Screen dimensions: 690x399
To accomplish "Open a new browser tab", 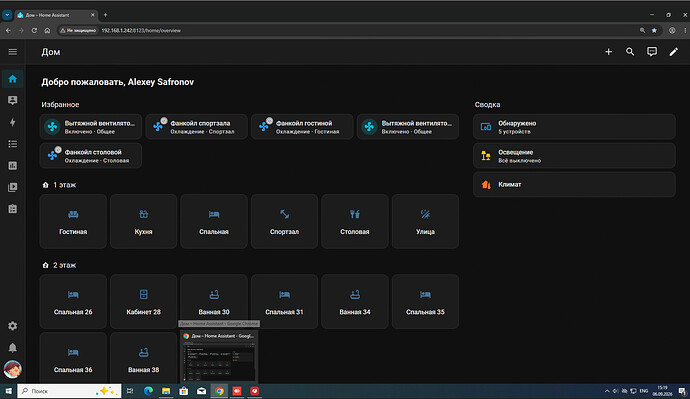I will click(x=105, y=15).
